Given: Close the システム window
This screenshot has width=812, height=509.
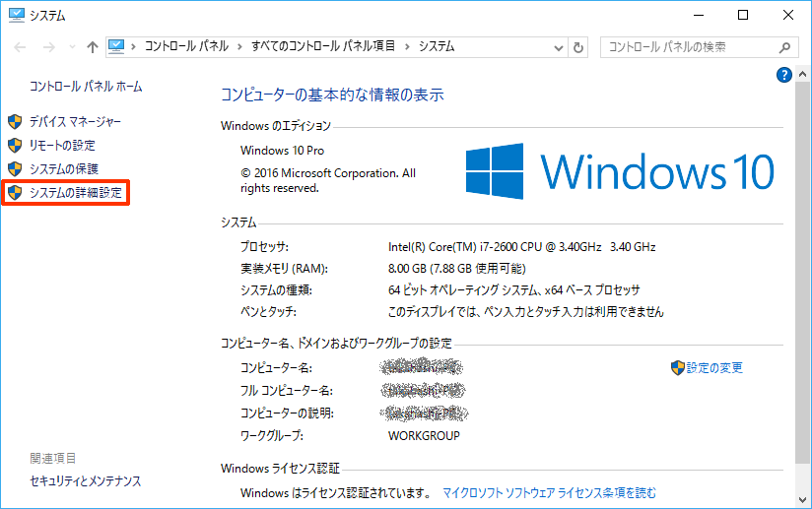Looking at the screenshot, I should (787, 15).
